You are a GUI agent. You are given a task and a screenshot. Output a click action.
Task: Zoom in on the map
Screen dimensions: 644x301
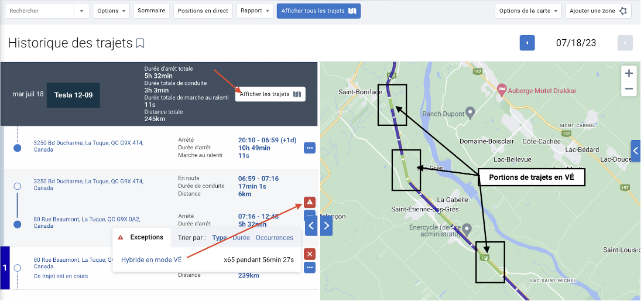[629, 74]
